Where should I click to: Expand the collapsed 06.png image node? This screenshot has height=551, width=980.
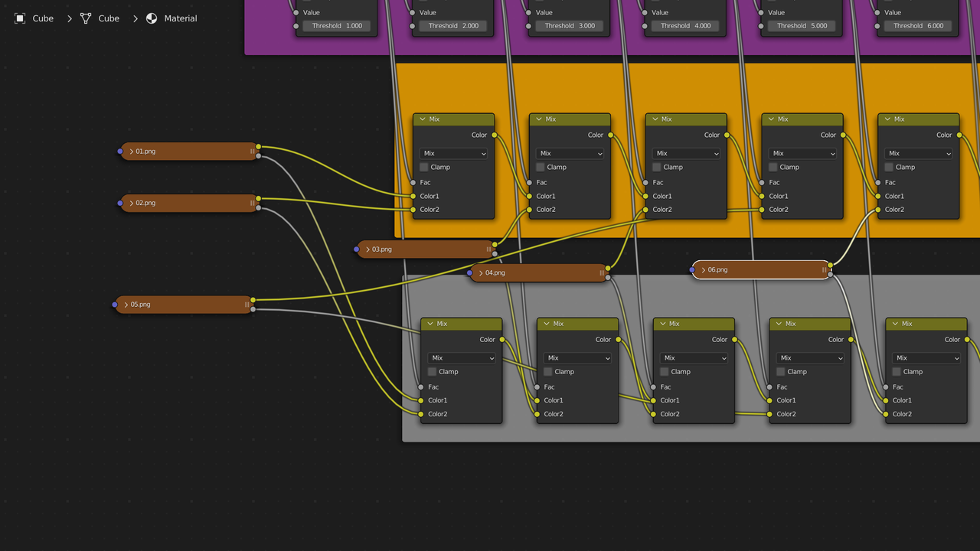tap(704, 269)
